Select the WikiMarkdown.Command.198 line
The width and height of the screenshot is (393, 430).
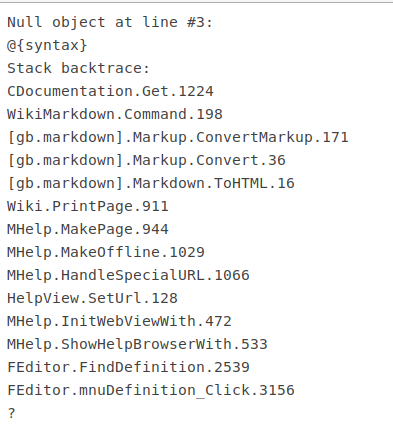pos(115,114)
